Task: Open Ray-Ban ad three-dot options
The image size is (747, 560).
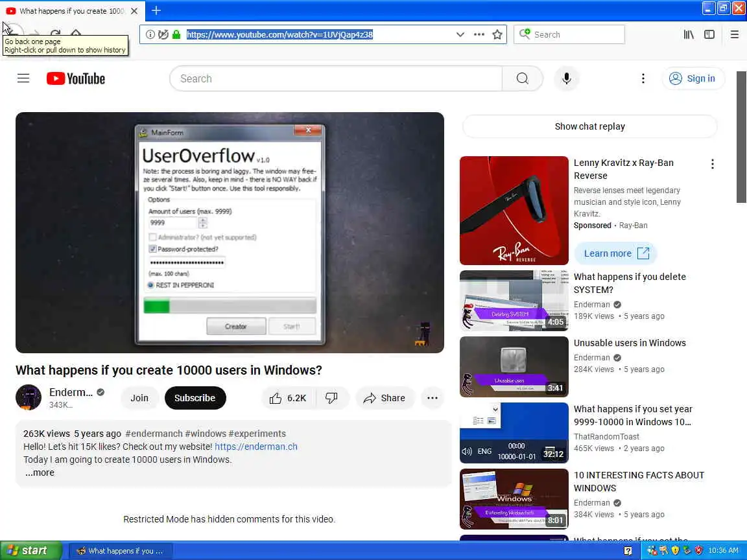Action: pos(712,164)
